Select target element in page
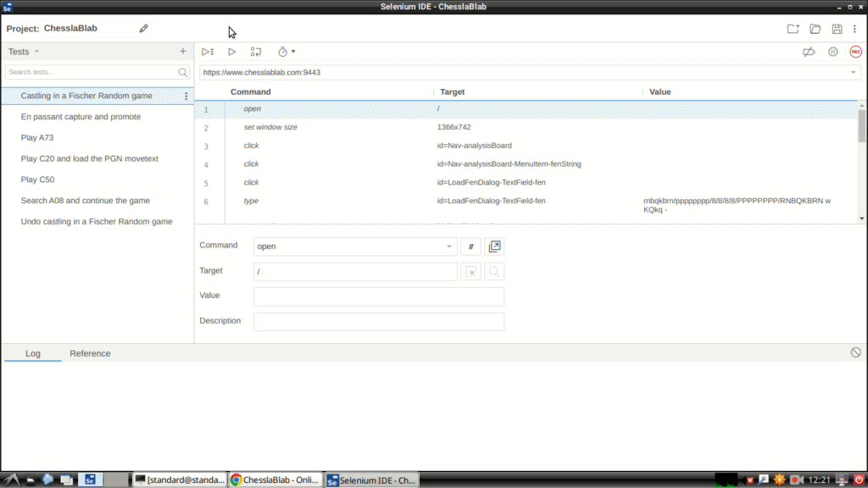Image resolution: width=868 pixels, height=488 pixels. point(471,271)
